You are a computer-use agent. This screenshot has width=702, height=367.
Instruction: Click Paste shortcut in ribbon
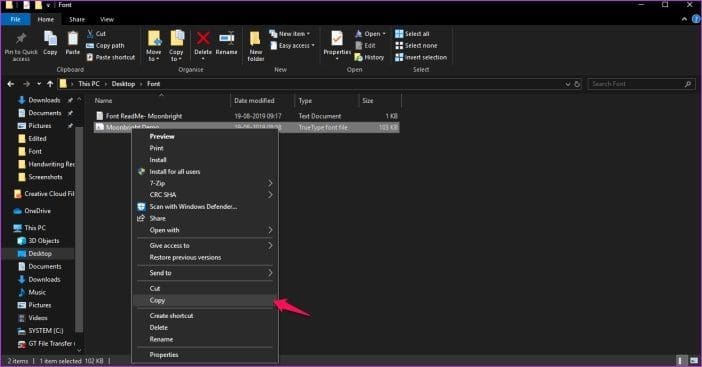point(111,57)
